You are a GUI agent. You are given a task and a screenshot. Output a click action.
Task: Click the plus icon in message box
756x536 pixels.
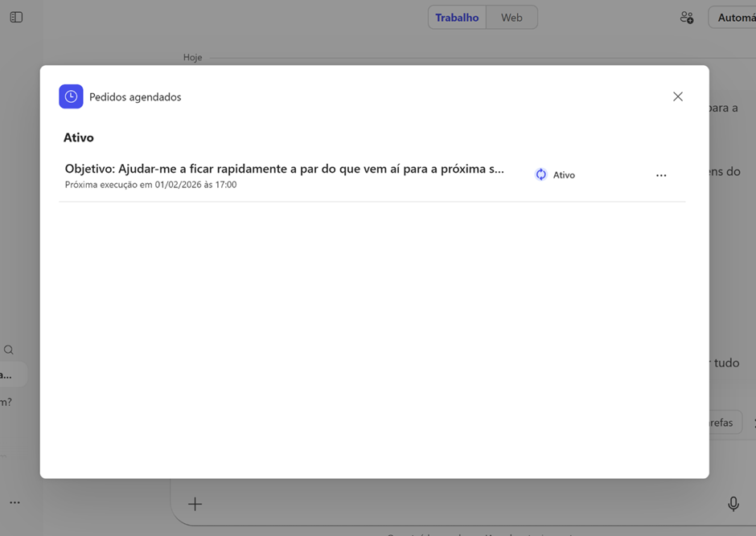point(195,504)
